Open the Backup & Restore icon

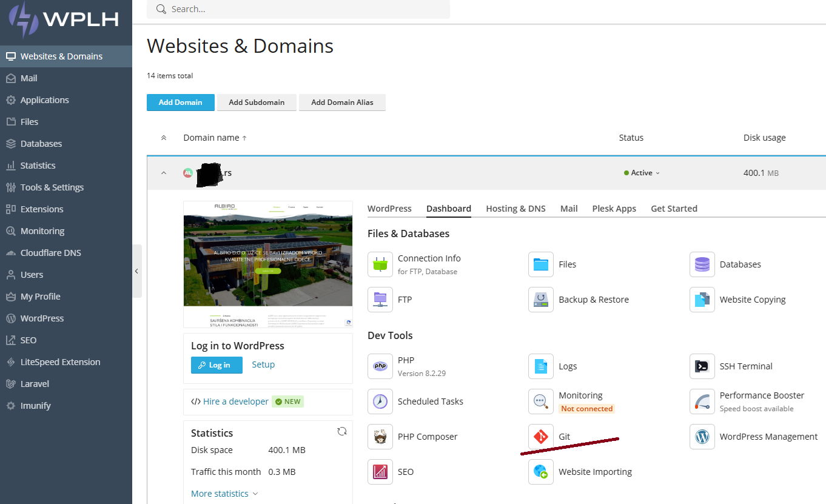[541, 300]
